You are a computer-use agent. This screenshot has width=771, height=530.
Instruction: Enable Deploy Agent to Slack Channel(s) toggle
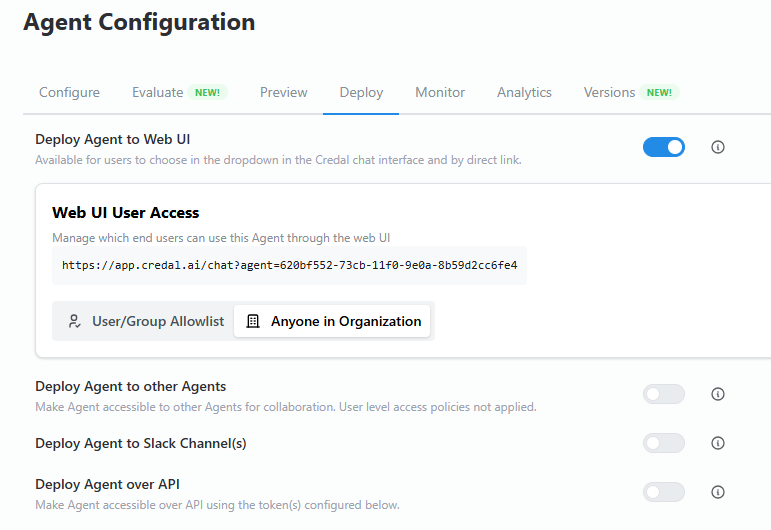point(664,443)
